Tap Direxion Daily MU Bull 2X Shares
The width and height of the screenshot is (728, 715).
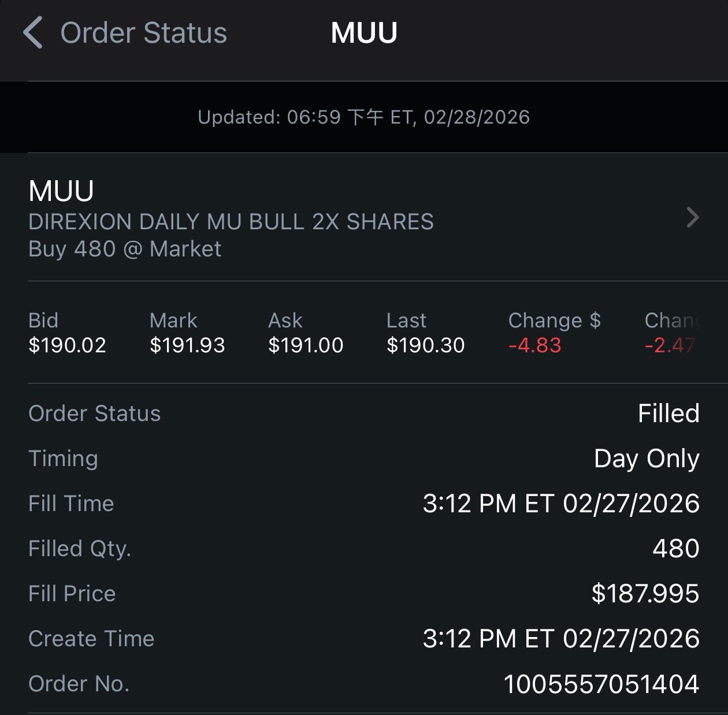pyautogui.click(x=231, y=222)
